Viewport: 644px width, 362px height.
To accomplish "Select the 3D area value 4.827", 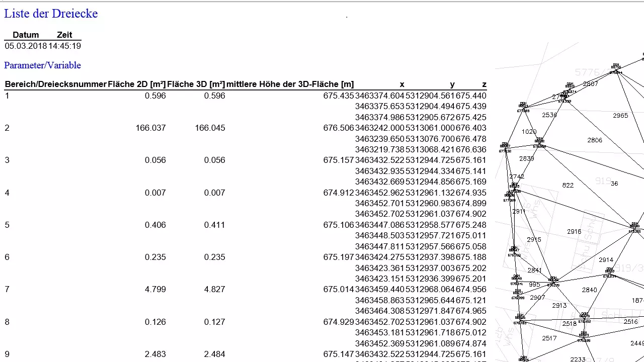I will coord(214,289).
